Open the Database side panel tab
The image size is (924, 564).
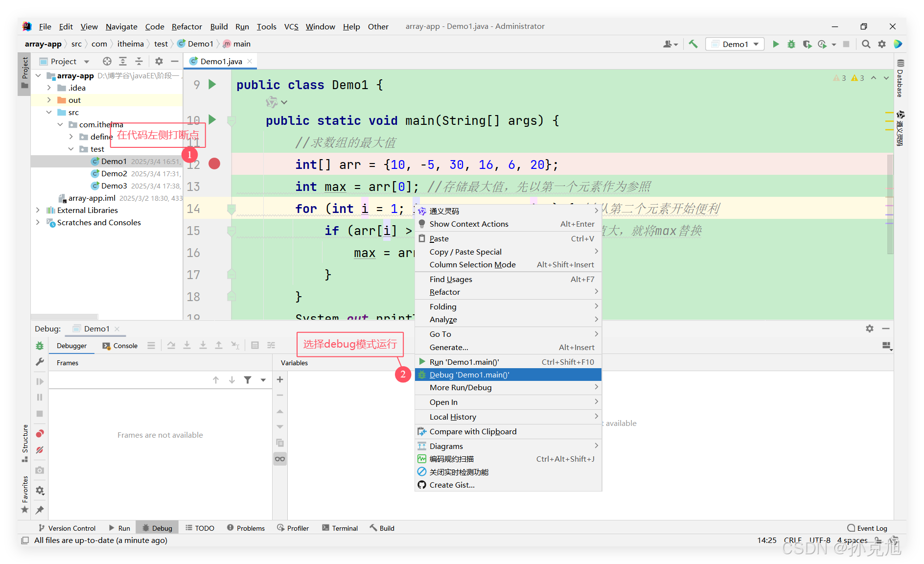point(900,78)
